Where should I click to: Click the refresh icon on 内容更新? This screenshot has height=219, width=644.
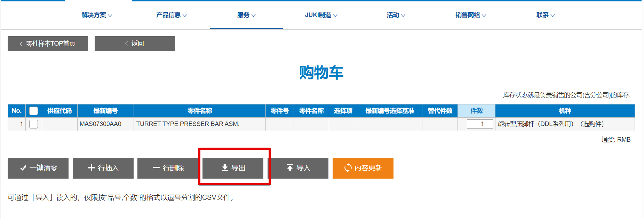(348, 168)
